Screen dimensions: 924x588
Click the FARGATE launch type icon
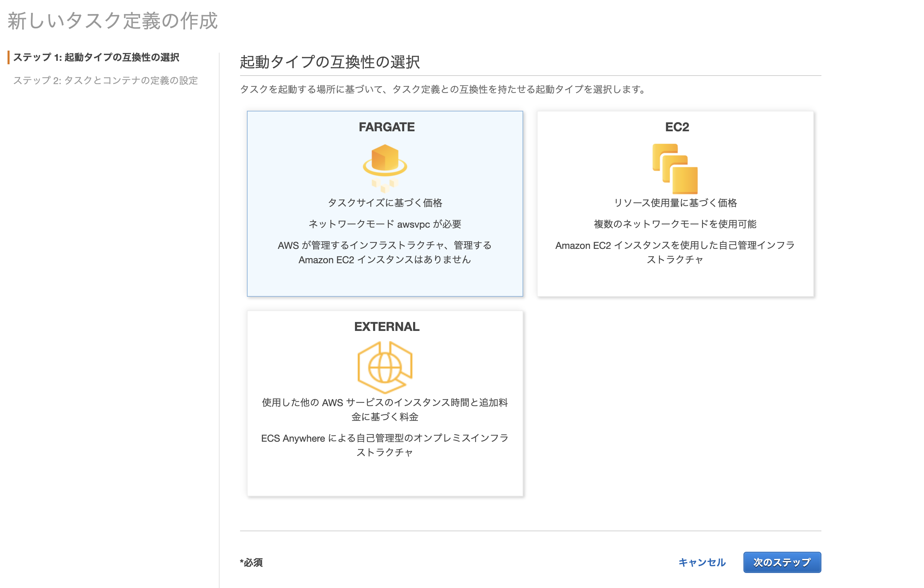(385, 168)
